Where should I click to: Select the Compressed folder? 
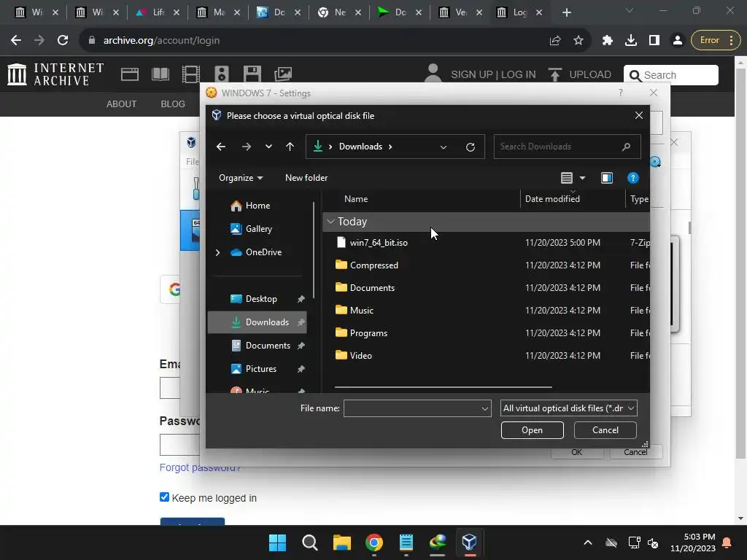tap(374, 265)
